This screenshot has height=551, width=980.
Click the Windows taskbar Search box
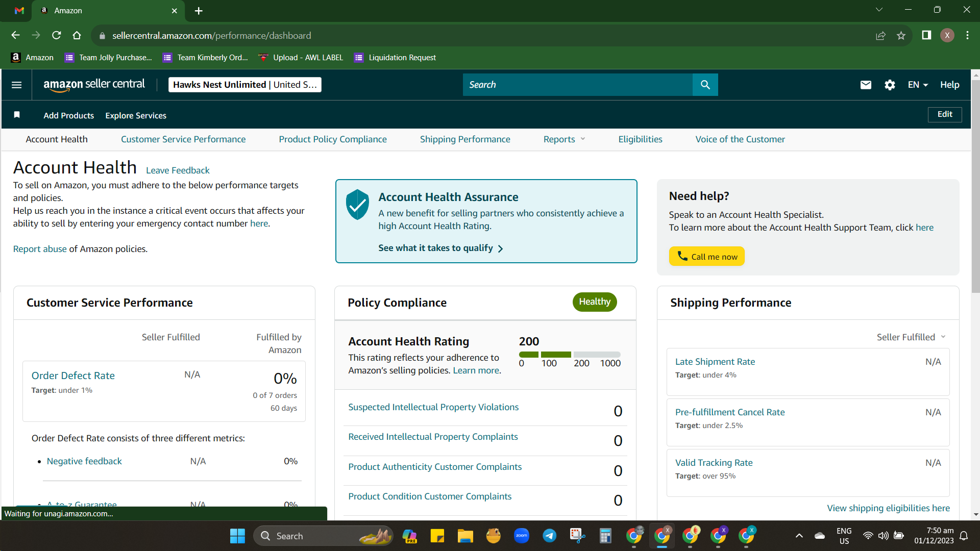tap(323, 536)
